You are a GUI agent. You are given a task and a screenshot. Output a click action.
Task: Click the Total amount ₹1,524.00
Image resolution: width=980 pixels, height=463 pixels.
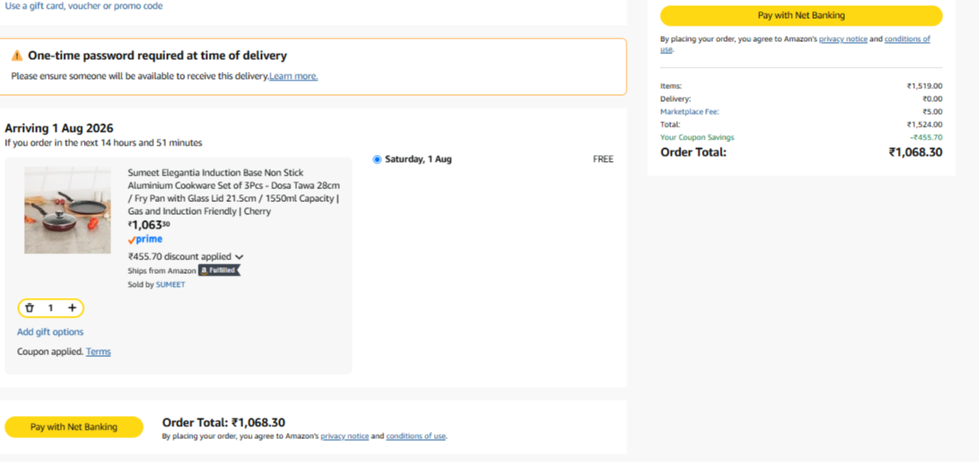coord(924,124)
